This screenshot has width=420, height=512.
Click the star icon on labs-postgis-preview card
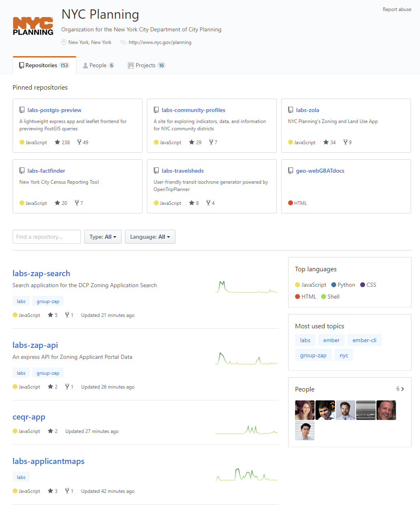coord(57,142)
